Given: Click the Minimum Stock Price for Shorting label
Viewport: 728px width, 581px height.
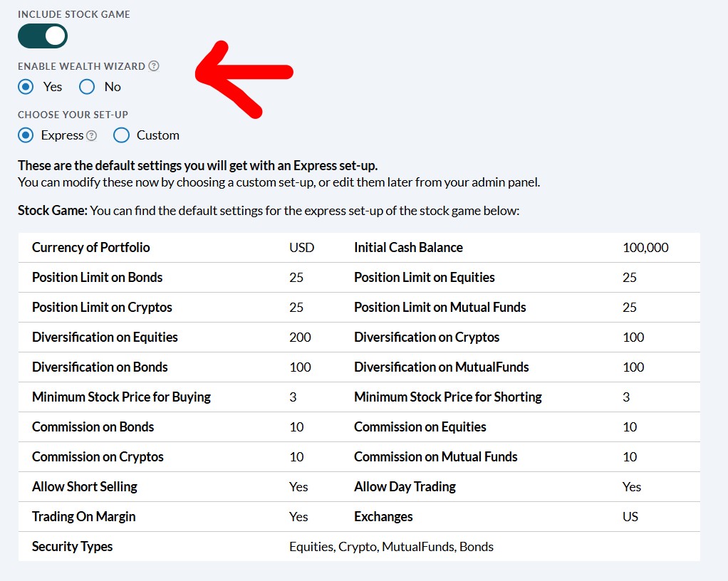Looking at the screenshot, I should tap(447, 397).
